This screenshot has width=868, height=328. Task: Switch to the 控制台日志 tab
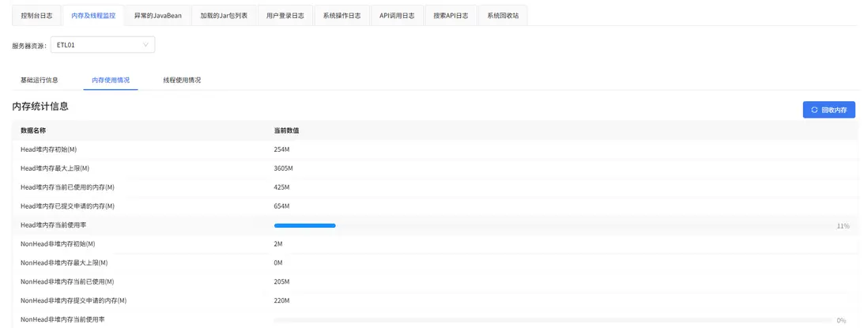(36, 16)
